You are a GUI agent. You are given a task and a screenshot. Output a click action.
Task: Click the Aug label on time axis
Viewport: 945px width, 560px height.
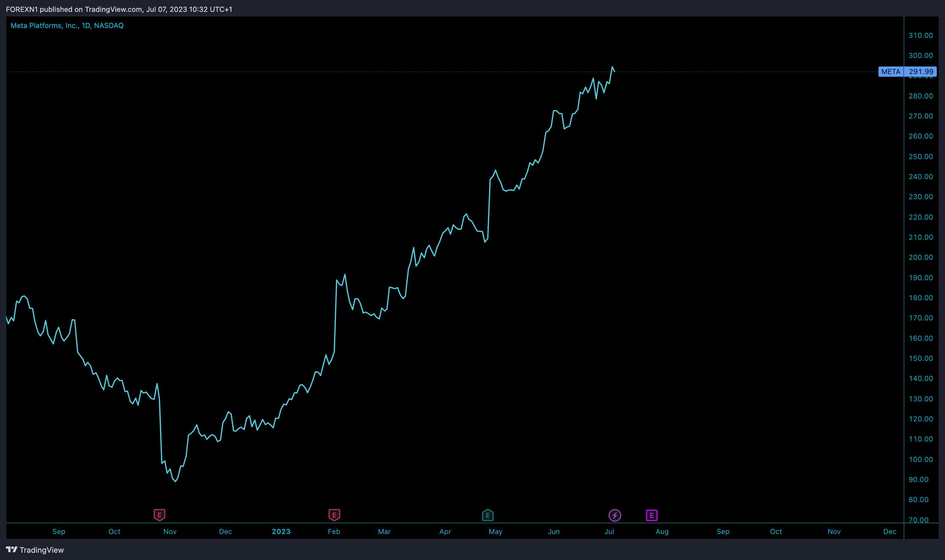[x=662, y=531]
